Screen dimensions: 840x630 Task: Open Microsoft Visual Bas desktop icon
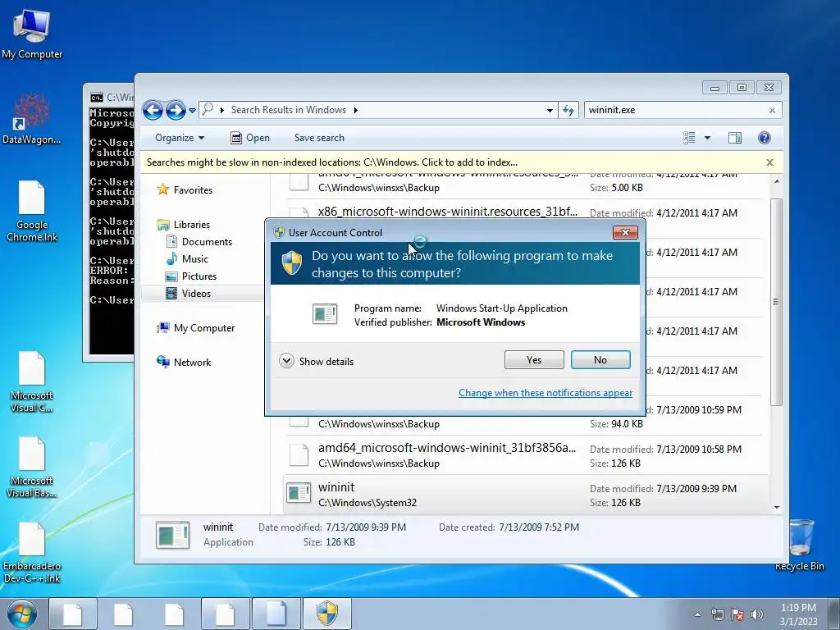32,467
